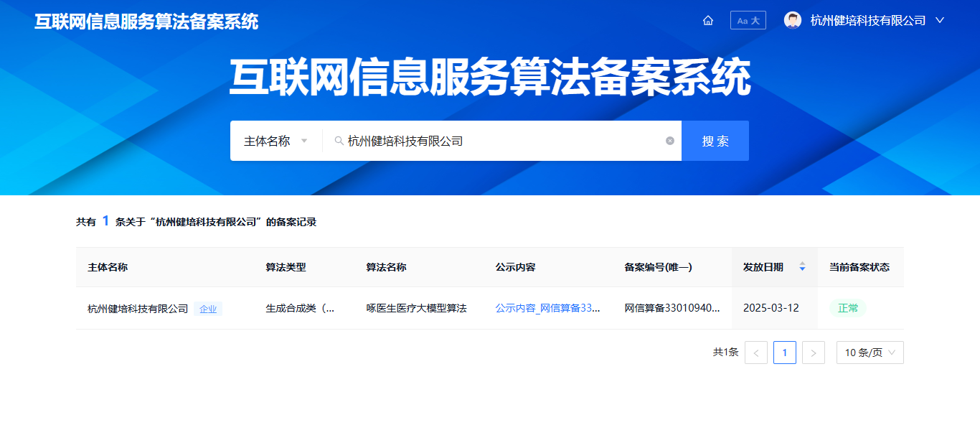Click the 正常 status badge
The height and width of the screenshot is (443, 980).
[x=847, y=308]
